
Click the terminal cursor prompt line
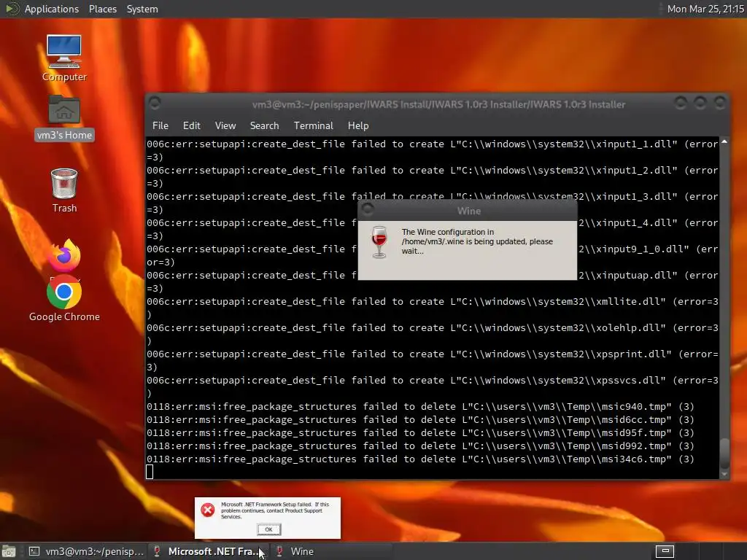pos(150,472)
